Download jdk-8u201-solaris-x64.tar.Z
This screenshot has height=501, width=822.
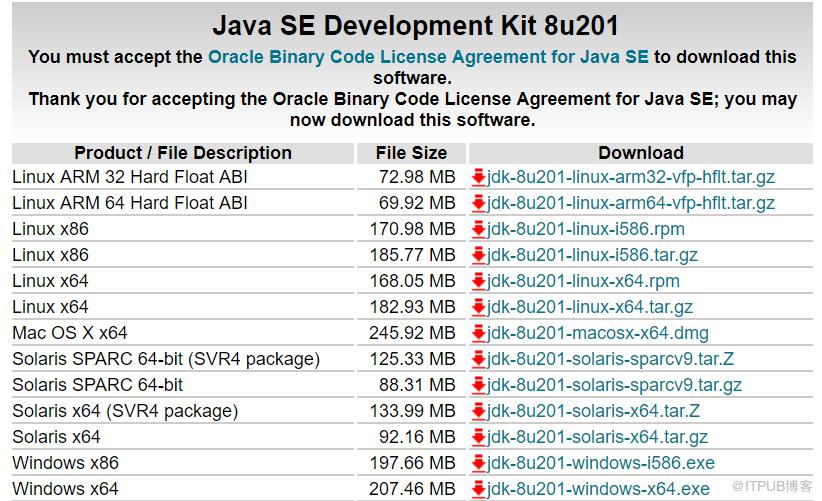click(593, 411)
